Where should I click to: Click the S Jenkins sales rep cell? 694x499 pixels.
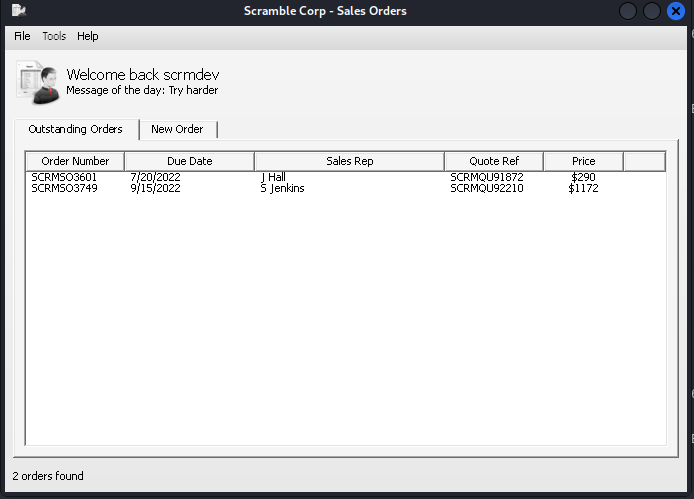(282, 188)
